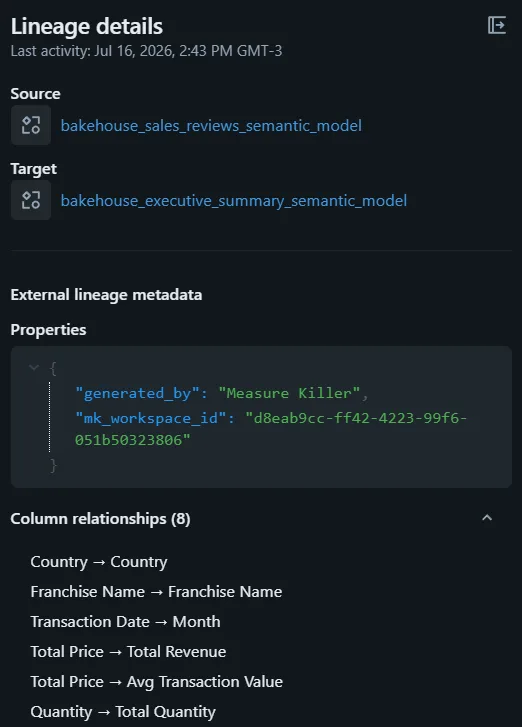Click the source semantic model icon
Viewport: 522px width, 727px height.
click(31, 125)
